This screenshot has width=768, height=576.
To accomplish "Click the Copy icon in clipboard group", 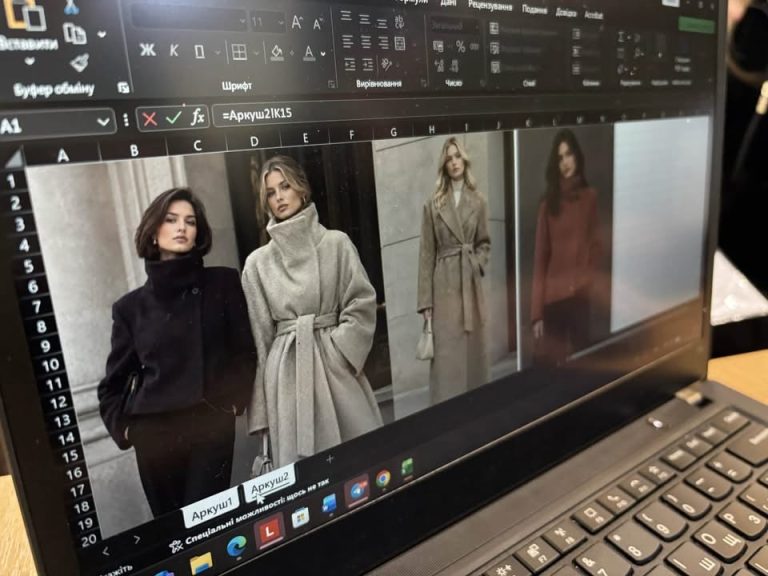I will click(x=74, y=33).
